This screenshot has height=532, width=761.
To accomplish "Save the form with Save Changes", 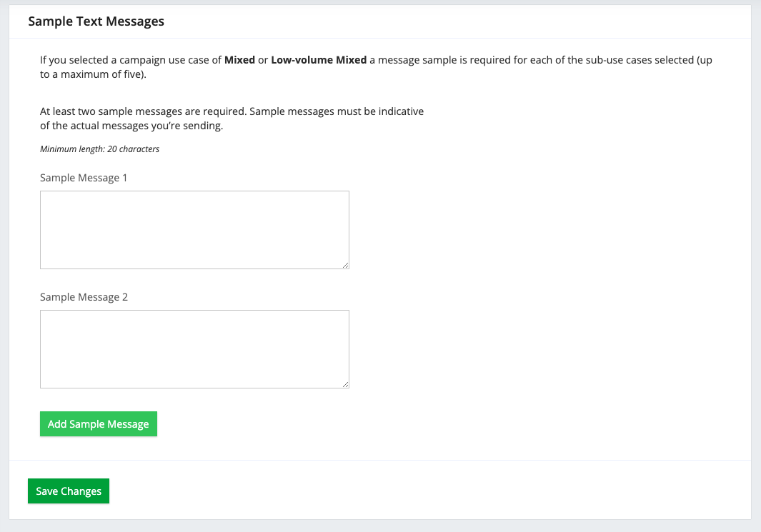I will (x=69, y=491).
